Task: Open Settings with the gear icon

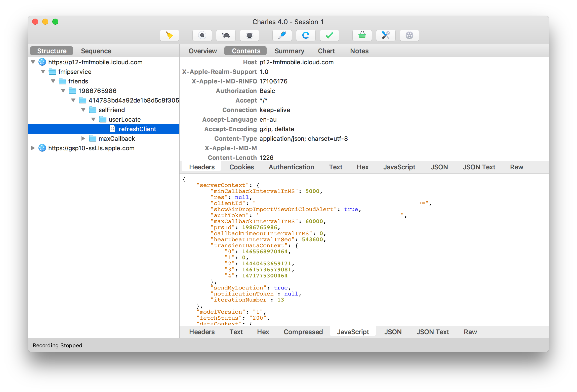Action: (x=409, y=35)
